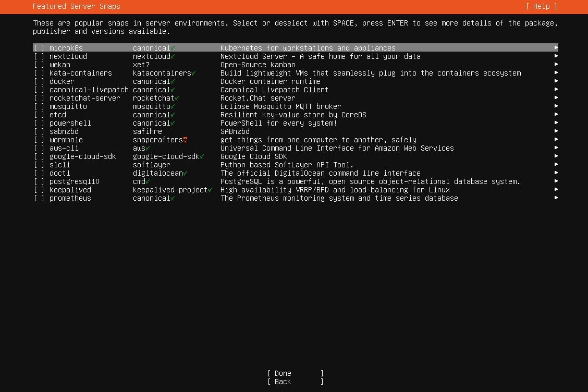Click the softlayer publisher name
The image size is (588, 392).
point(152,165)
